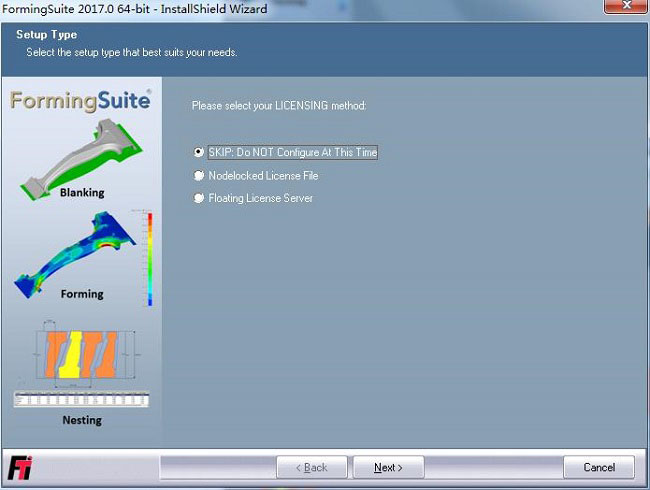Click 'Please select your LICENSING method' text
650x490 pixels.
279,106
